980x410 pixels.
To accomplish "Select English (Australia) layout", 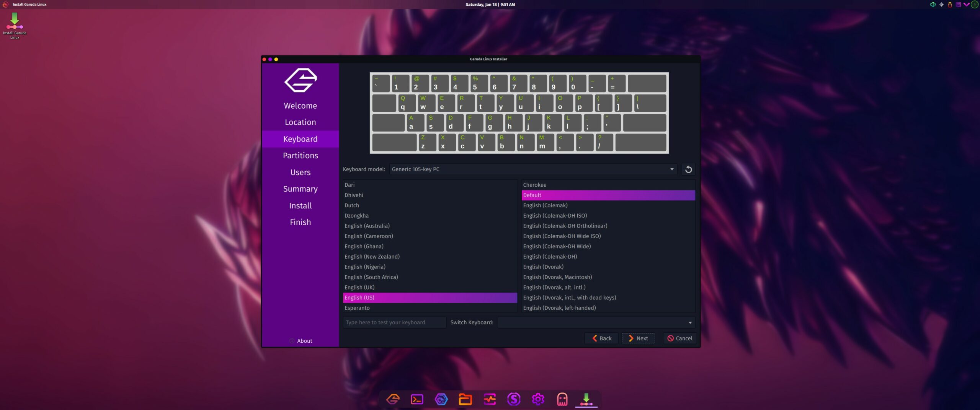I will [x=430, y=226].
